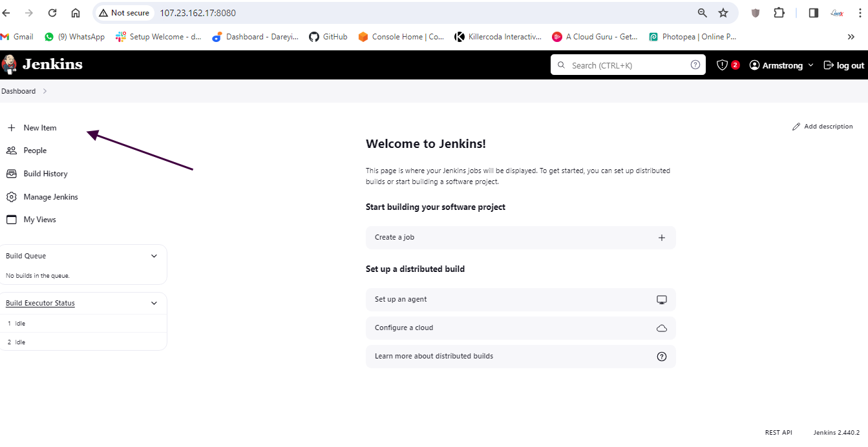This screenshot has width=868, height=447.
Task: Open the GitHub bookmark
Action: [x=328, y=37]
